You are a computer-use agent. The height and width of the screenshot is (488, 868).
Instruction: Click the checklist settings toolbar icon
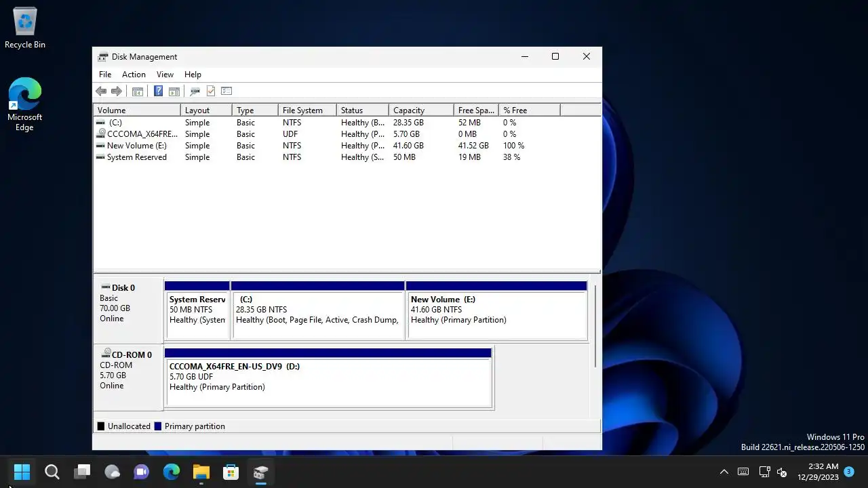(x=226, y=91)
